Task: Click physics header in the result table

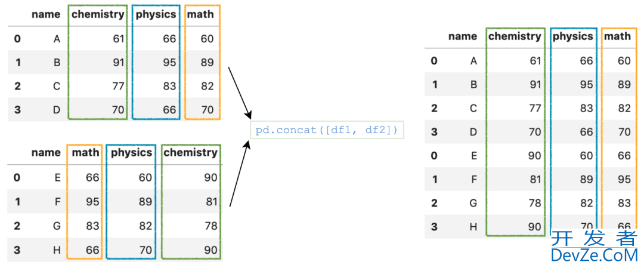Action: pos(573,36)
